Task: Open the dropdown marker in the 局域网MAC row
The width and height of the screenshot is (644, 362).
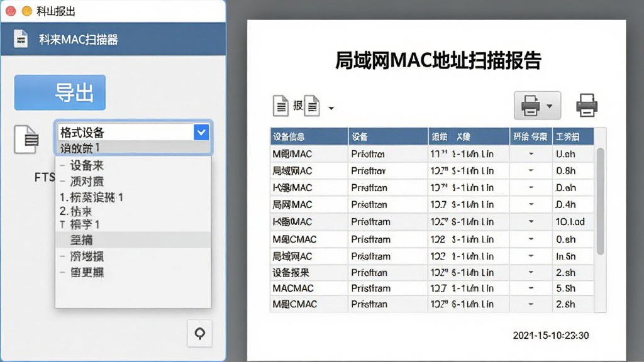Action: tap(531, 170)
